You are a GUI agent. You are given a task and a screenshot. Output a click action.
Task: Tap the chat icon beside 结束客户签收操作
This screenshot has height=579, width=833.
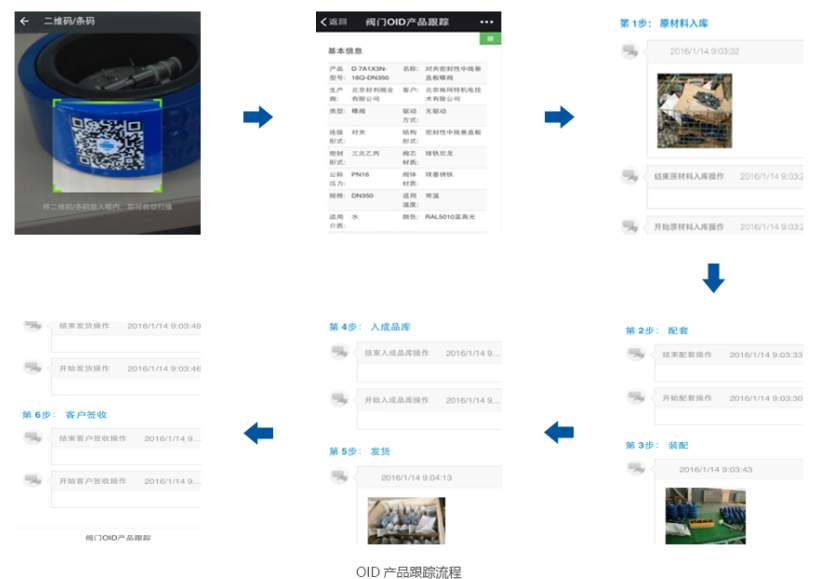point(33,438)
